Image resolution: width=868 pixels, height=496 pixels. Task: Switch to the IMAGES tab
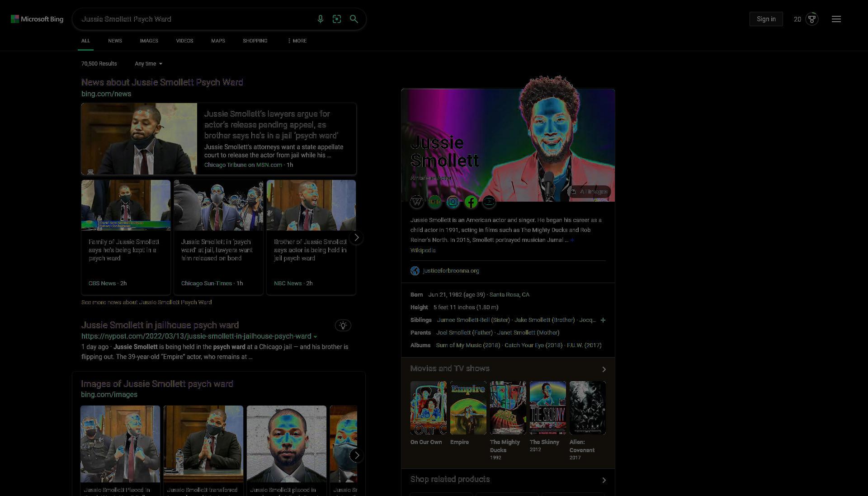[x=149, y=41]
